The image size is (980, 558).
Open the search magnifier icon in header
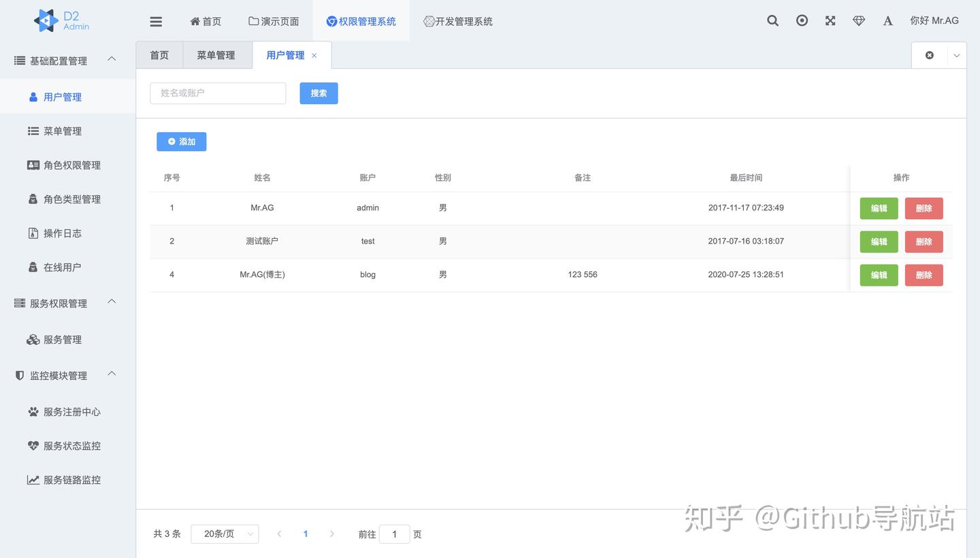click(772, 20)
